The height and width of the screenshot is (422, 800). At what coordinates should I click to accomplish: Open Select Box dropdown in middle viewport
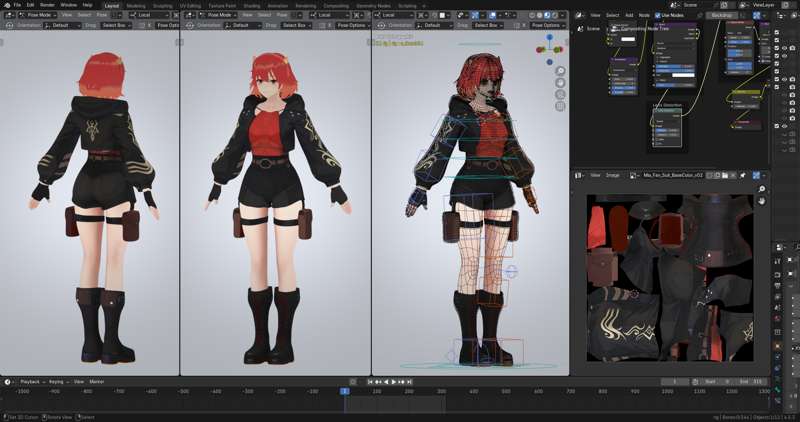pos(295,25)
